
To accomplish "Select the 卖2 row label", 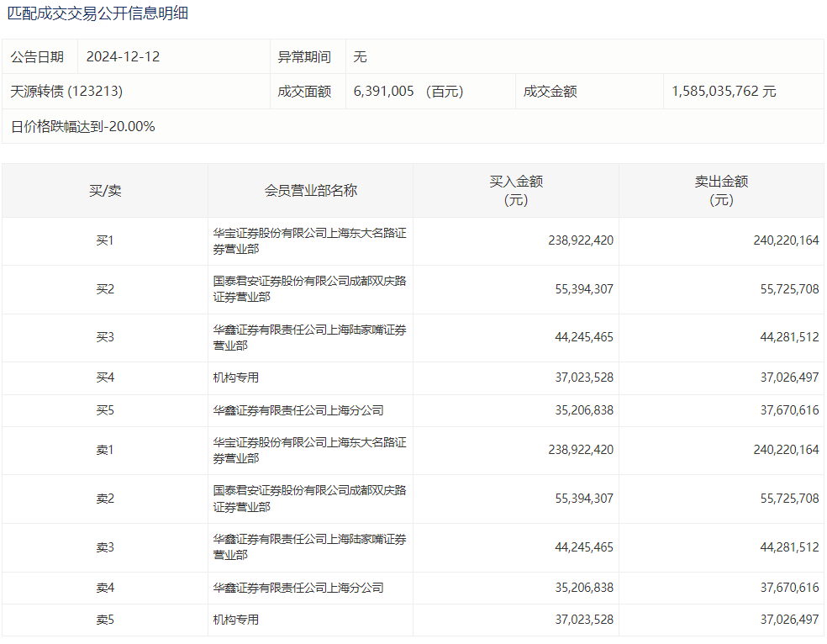I will pyautogui.click(x=105, y=499).
